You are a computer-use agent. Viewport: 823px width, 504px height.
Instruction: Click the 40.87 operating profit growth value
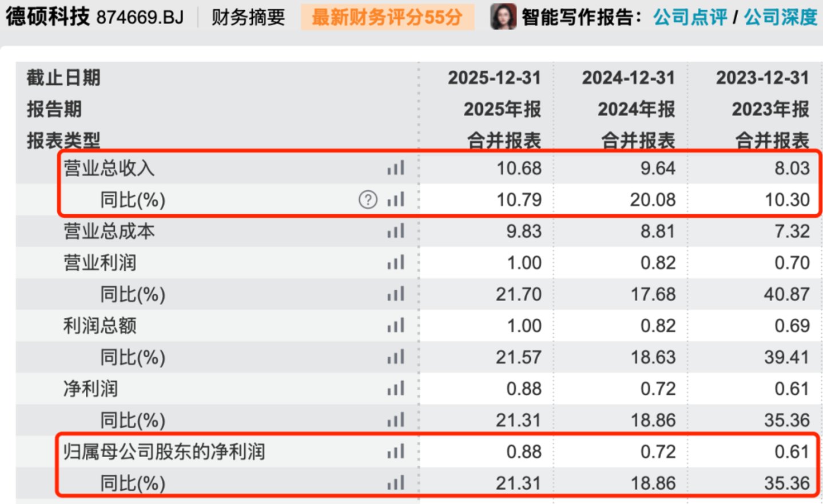tap(787, 294)
